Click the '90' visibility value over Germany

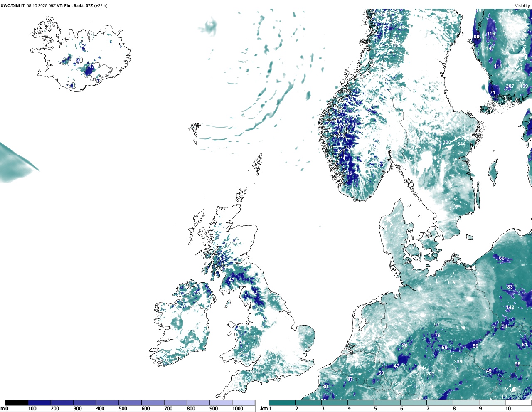point(405,345)
